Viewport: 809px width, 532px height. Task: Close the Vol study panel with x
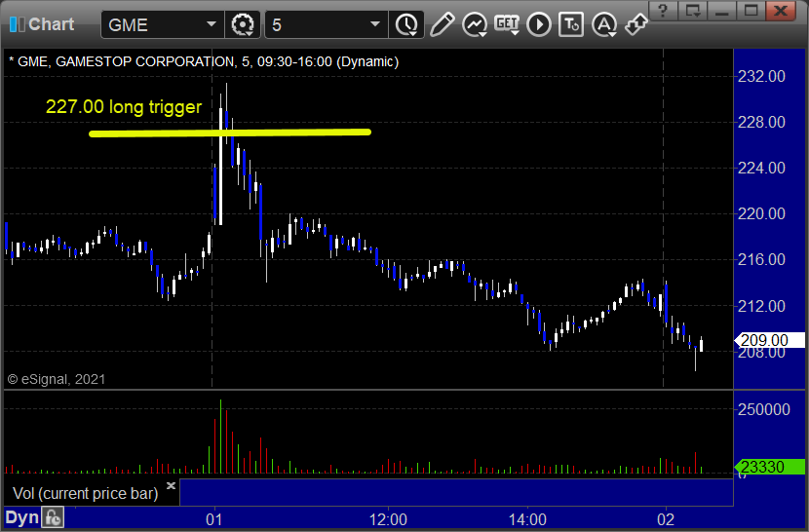coord(171,485)
